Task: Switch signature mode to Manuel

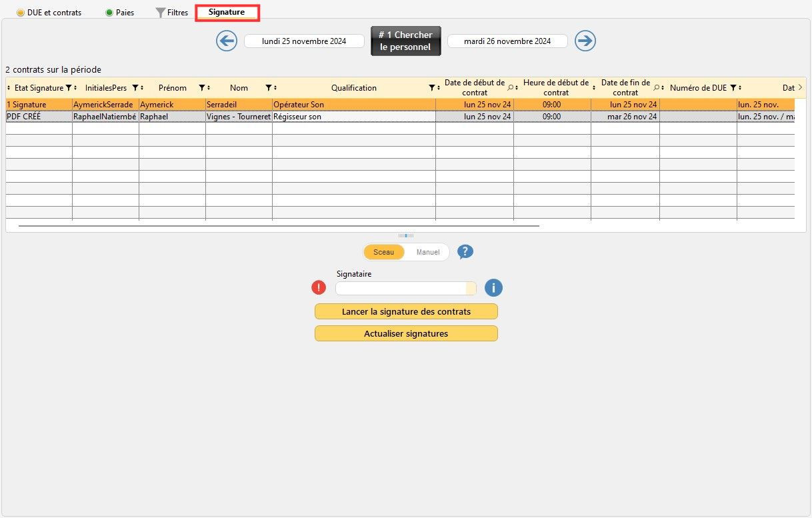Action: 428,252
